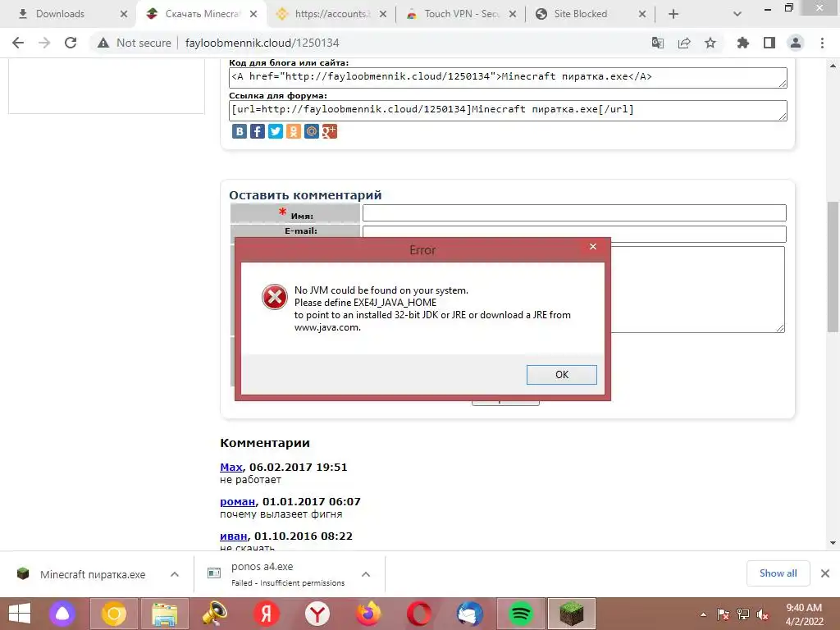
Task: Show hidden system tray icons
Action: tap(703, 614)
